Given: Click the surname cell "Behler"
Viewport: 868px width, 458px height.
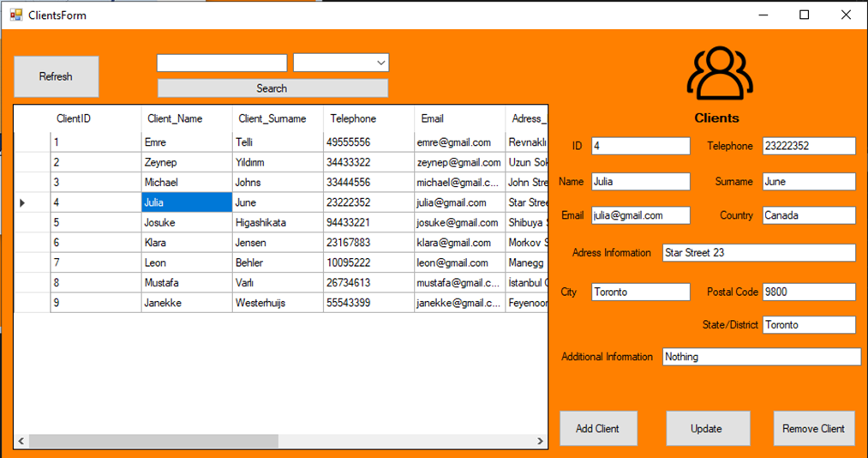Looking at the screenshot, I should pyautogui.click(x=278, y=262).
